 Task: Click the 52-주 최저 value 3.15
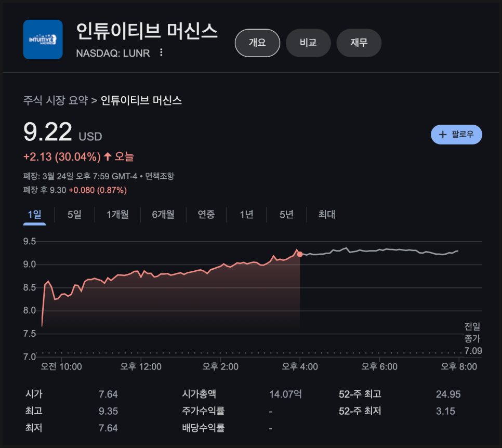coord(445,411)
